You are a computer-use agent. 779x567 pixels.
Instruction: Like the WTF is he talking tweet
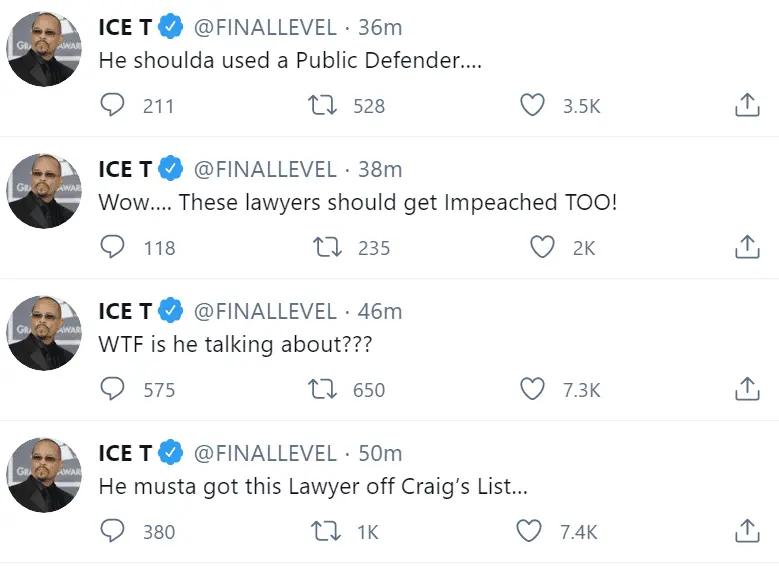[x=535, y=389]
